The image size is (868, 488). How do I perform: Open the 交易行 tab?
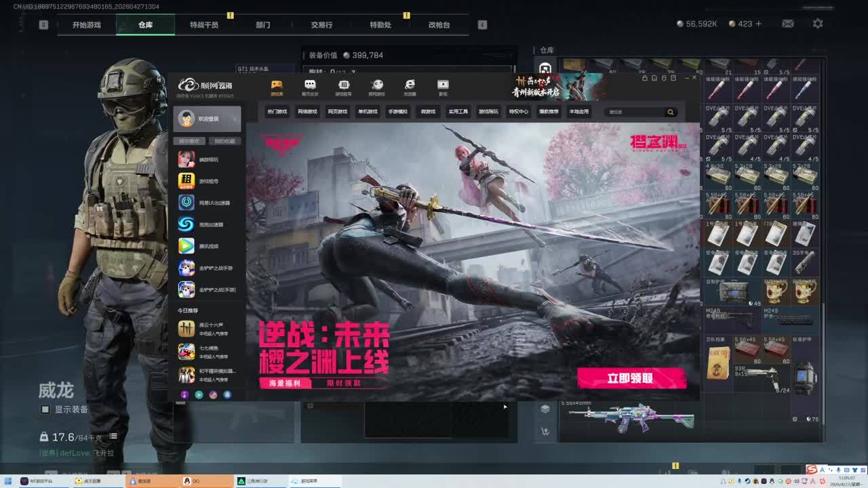pos(321,25)
